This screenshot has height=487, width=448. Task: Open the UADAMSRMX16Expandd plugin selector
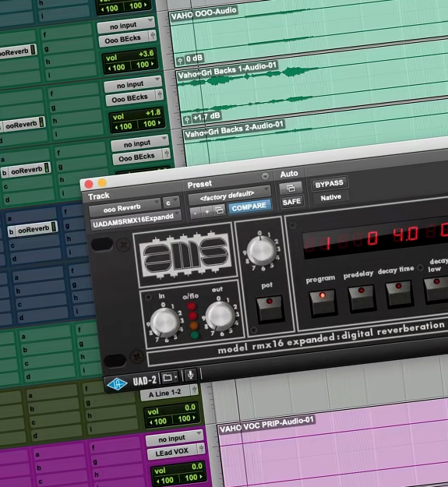coord(135,221)
